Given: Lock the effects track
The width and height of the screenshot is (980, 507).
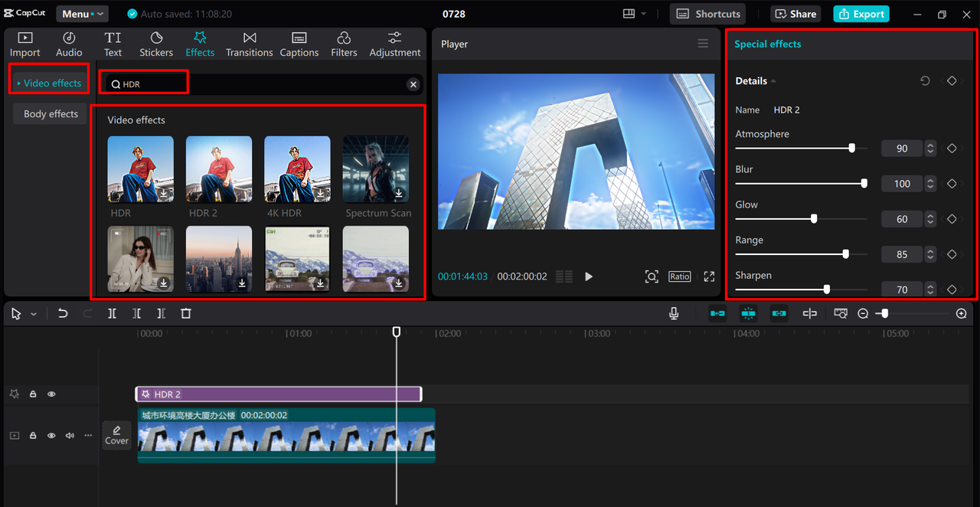Looking at the screenshot, I should pyautogui.click(x=33, y=394).
